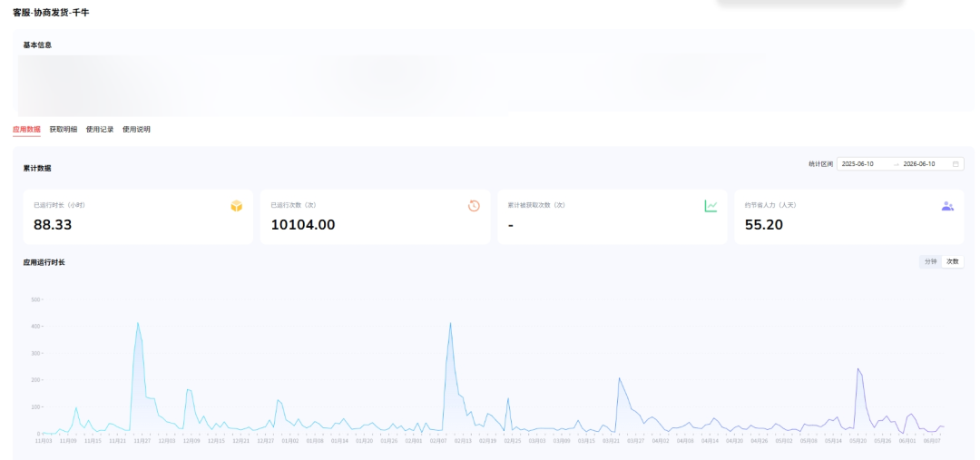980x460 pixels.
Task: Click the 10104.00 run count card
Action: point(375,217)
